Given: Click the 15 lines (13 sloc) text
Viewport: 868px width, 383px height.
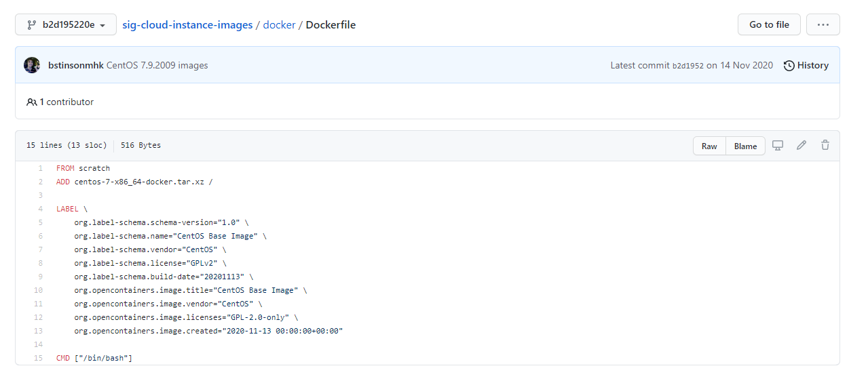Looking at the screenshot, I should 67,146.
